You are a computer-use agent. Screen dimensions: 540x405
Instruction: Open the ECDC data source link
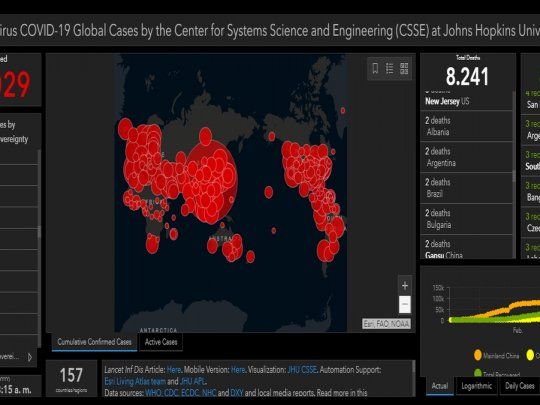(190, 393)
